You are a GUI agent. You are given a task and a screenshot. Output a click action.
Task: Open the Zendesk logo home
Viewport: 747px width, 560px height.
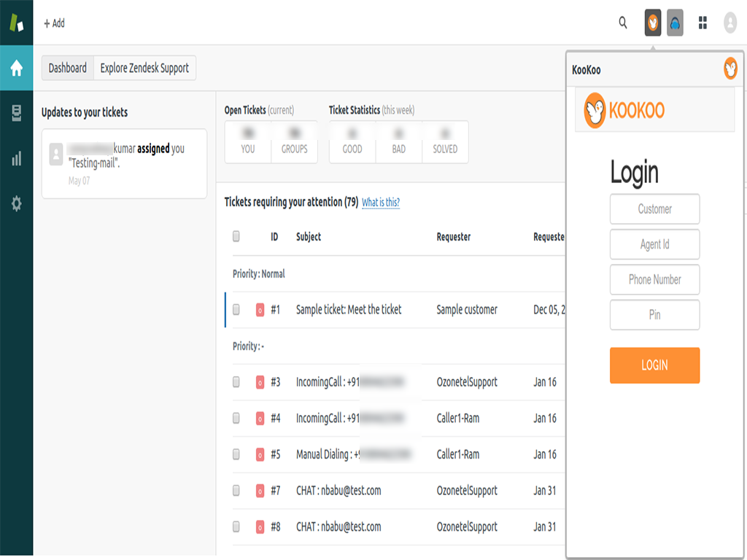(x=16, y=23)
